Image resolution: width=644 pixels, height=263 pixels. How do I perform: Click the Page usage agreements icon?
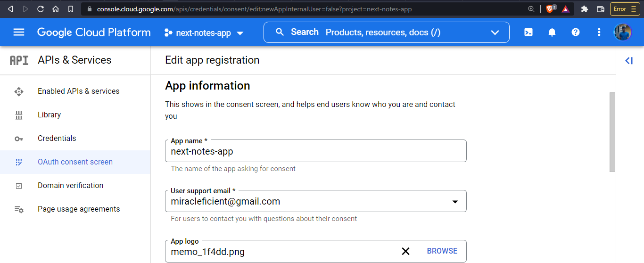click(19, 209)
